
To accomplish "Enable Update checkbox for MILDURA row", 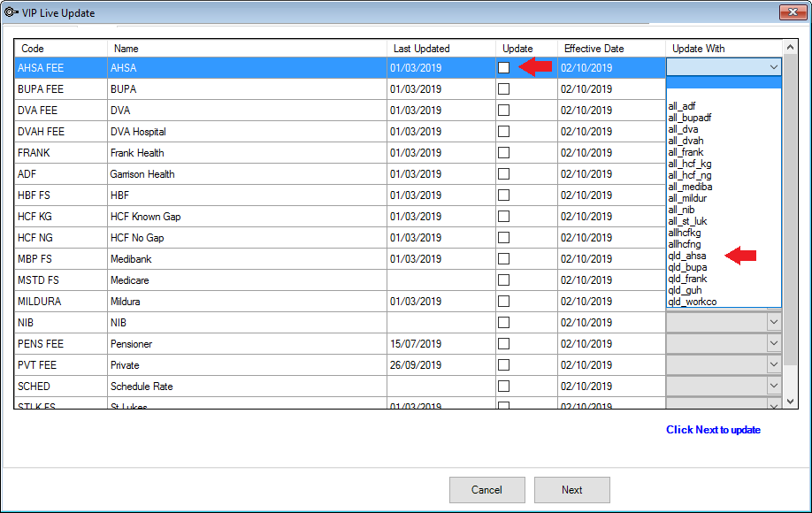I will (x=503, y=302).
